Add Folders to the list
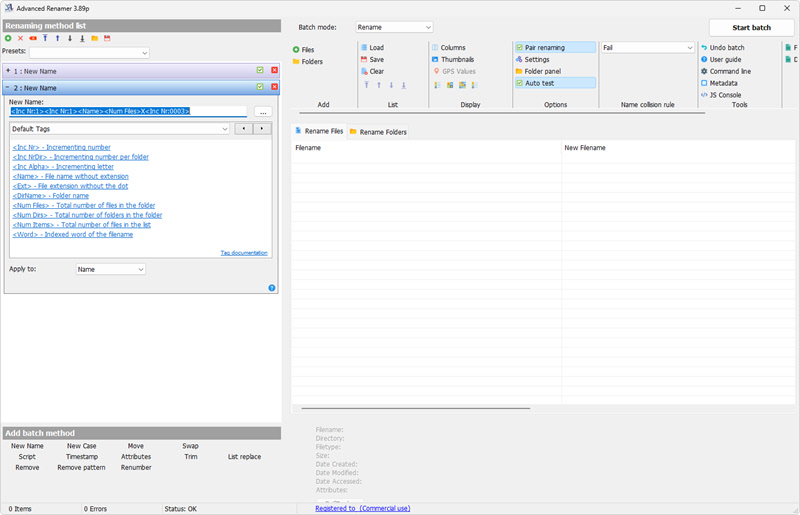Image resolution: width=800 pixels, height=515 pixels. coord(308,62)
